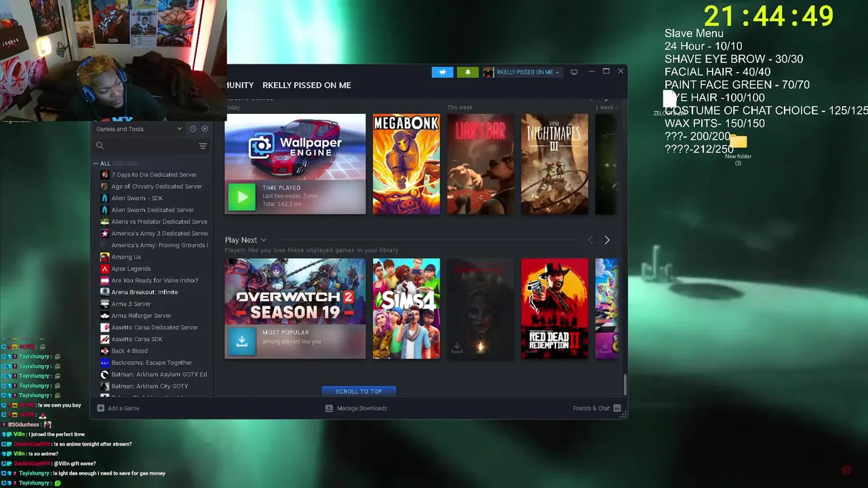Click the recent activity clock icon
The image size is (868, 488).
(x=193, y=129)
